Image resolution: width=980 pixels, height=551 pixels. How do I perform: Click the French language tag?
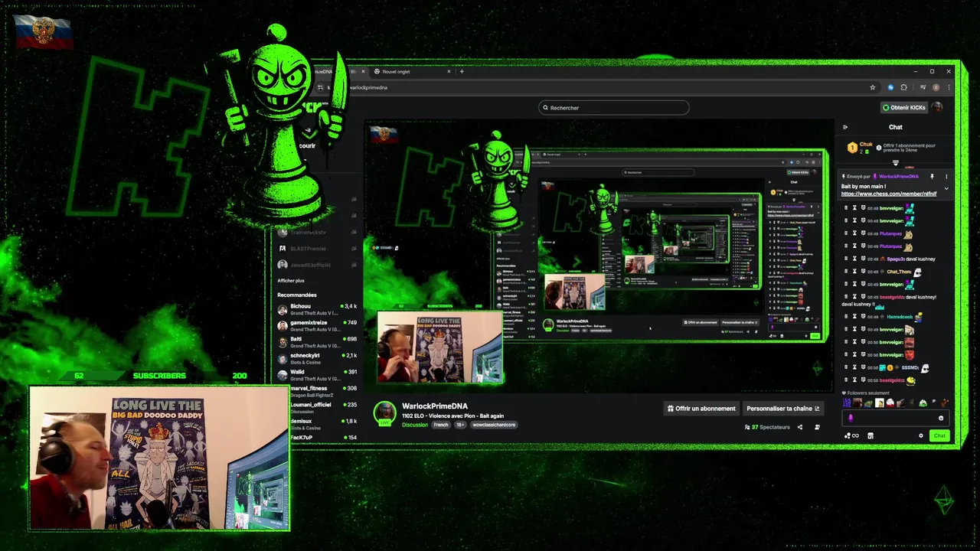(441, 425)
